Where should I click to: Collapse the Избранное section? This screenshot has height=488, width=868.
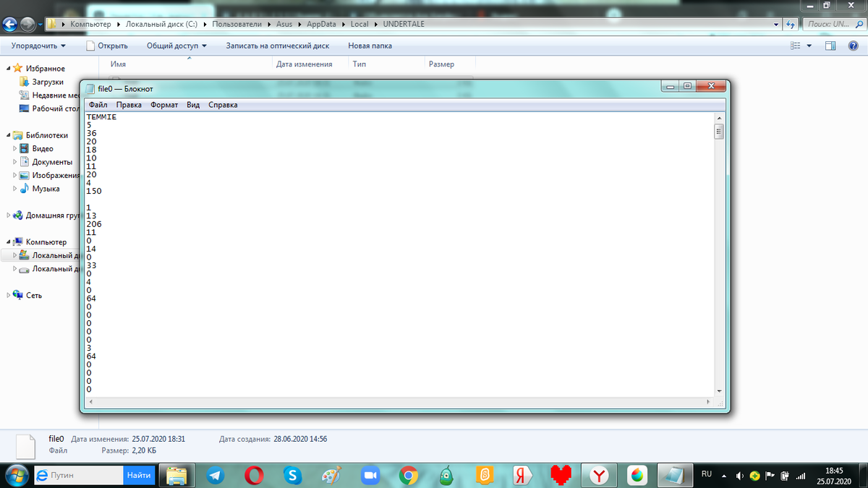click(9, 69)
